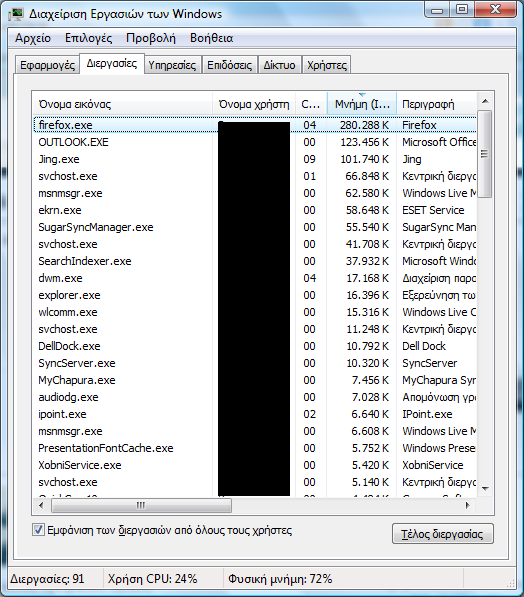The height and width of the screenshot is (597, 524).
Task: Select the firefox.exe process row
Action: [x=254, y=125]
